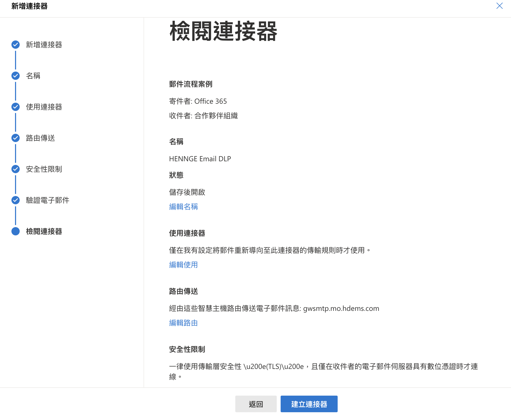511x420 pixels.
Task: Open the 編輯路由 link
Action: (x=183, y=323)
